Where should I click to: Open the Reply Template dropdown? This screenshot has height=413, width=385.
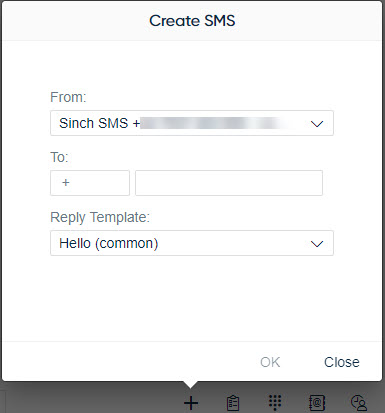click(x=192, y=243)
